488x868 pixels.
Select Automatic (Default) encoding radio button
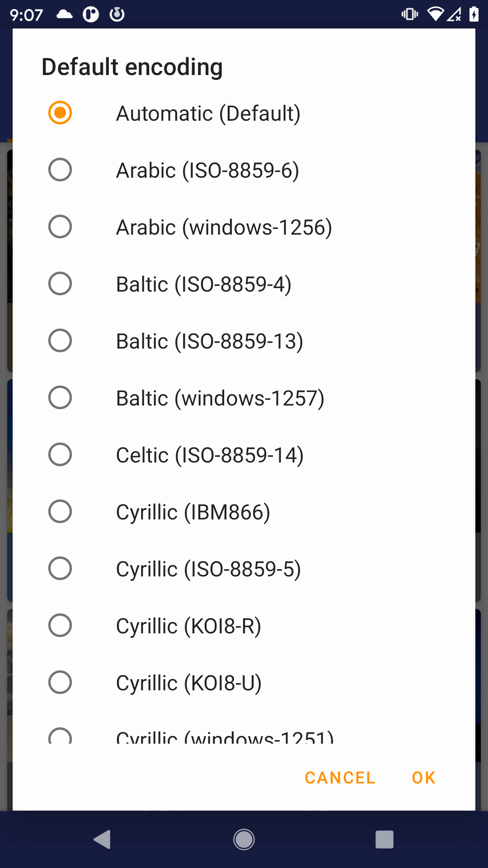click(x=60, y=113)
